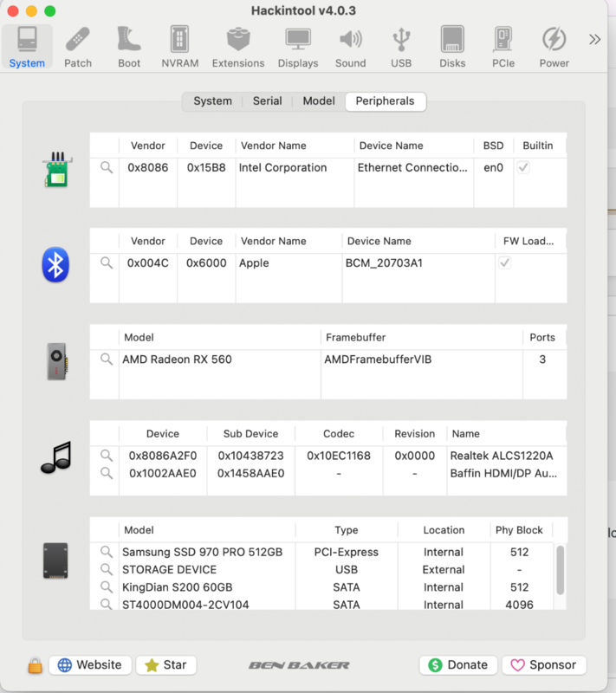Click magnifier for Samsung SSD 970 PRO

[107, 552]
